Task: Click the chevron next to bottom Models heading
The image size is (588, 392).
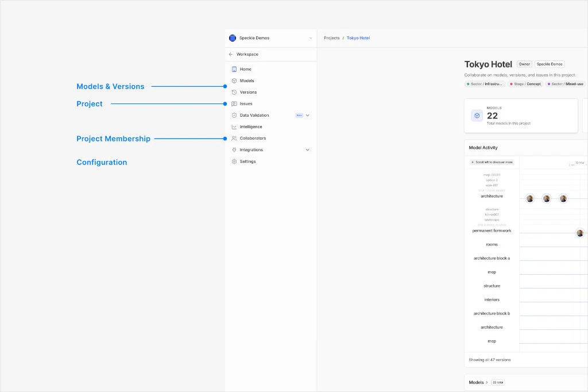Action: pyautogui.click(x=487, y=383)
